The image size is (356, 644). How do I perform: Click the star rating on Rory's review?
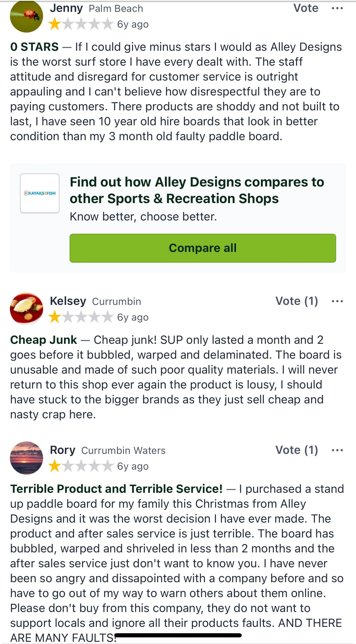(81, 466)
